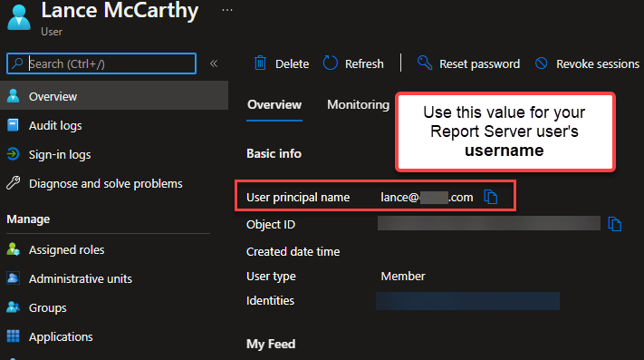Screen dimensions: 644x360
Task: Click the Groups people icon
Action: tap(14, 307)
